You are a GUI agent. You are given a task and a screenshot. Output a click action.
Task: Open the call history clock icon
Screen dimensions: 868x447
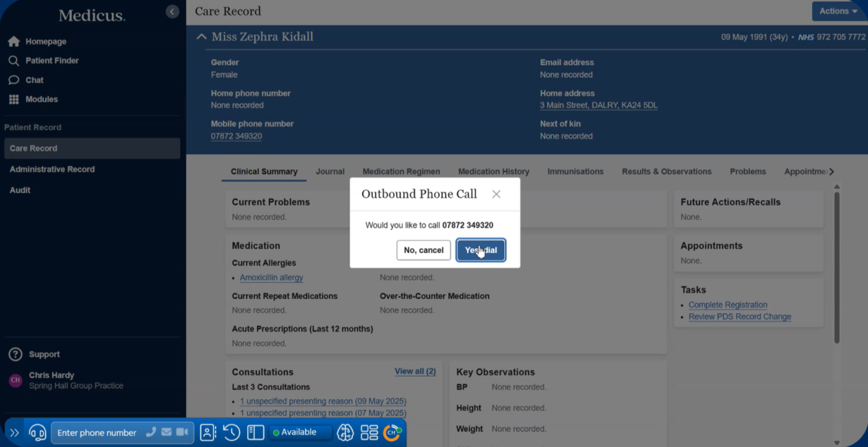[x=232, y=432]
